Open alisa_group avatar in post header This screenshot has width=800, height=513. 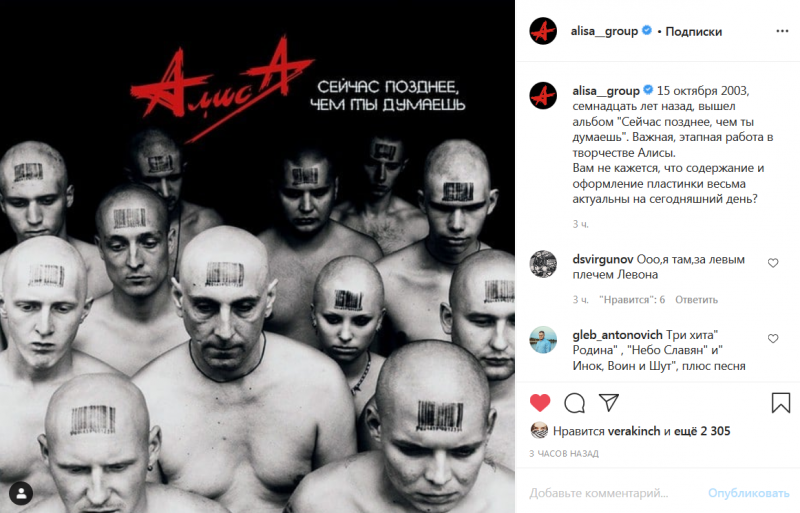[543, 31]
